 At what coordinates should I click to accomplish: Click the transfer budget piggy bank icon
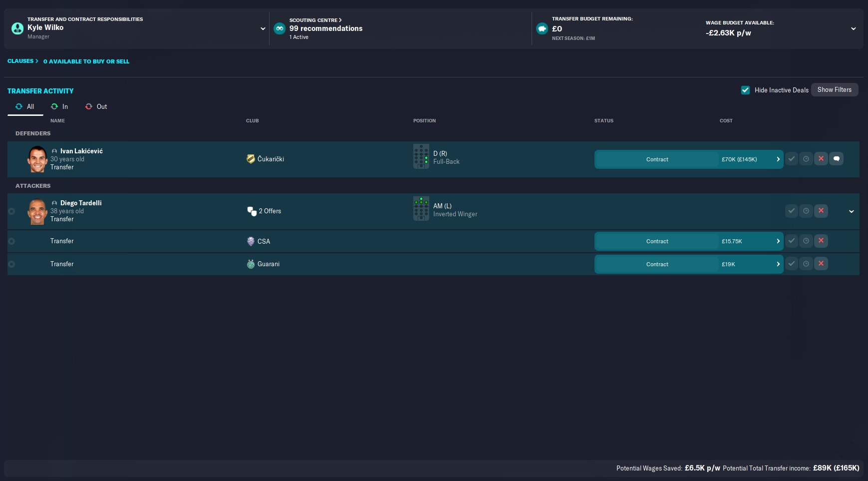[542, 28]
